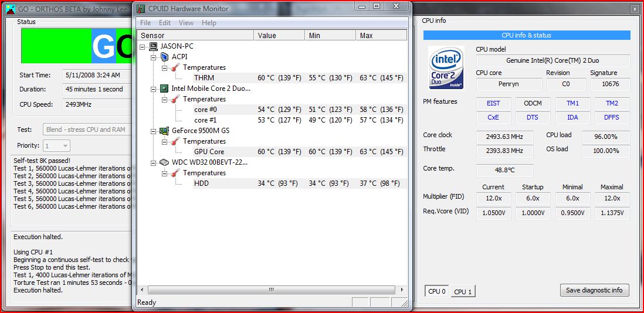644x313 pixels.
Task: Click the CPU Speed field showing 2493MHz
Action: [97, 104]
